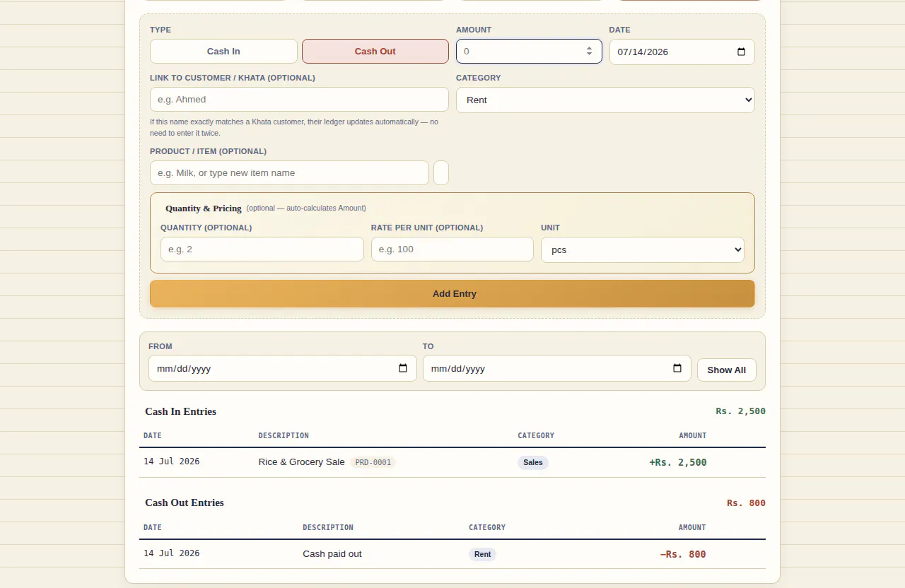Viewport: 905px width, 588px height.
Task: Click the Cash In total Rs. 2,500
Action: click(x=740, y=411)
